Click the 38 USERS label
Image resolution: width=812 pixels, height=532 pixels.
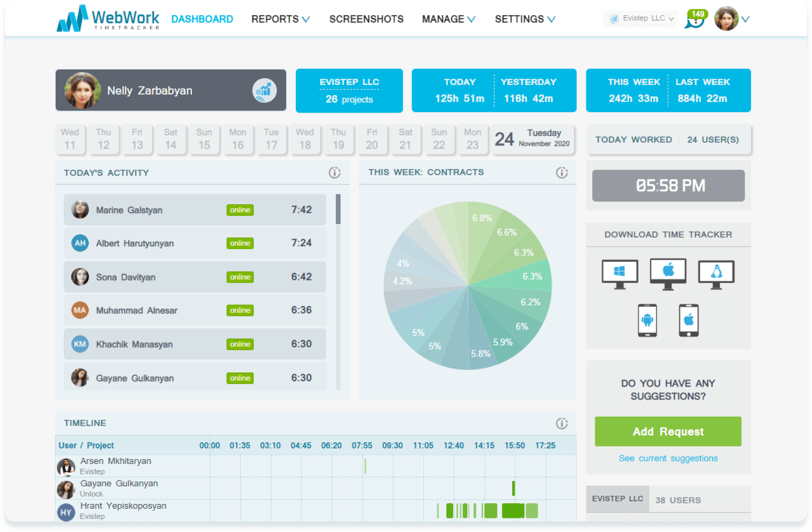coord(678,500)
